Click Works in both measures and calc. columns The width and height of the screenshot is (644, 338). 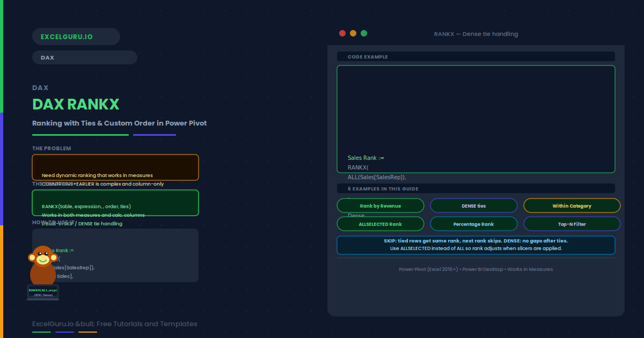click(x=93, y=215)
